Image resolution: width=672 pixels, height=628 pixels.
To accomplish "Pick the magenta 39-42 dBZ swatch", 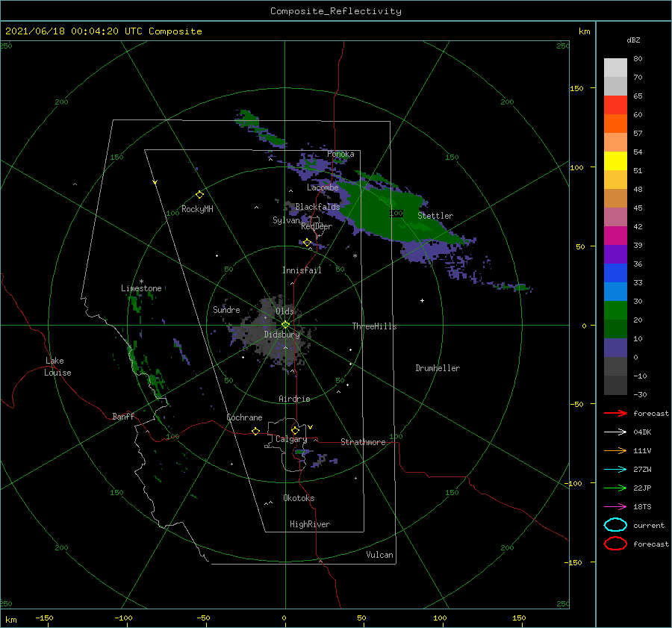I will (x=615, y=236).
